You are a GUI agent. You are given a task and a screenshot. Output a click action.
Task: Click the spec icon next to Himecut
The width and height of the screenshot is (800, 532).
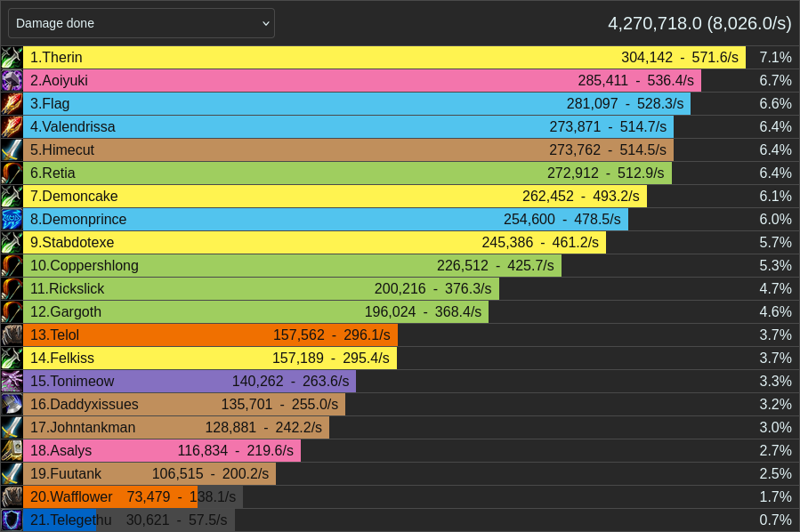tap(12, 150)
